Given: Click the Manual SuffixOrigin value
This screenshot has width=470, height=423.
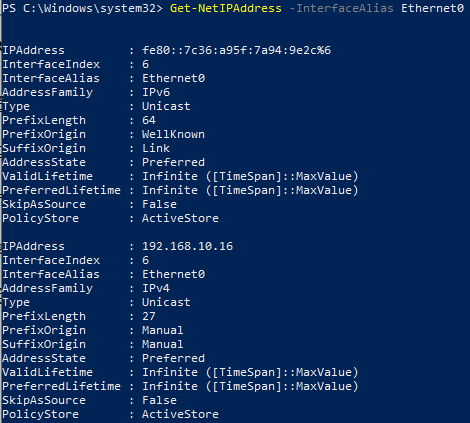Looking at the screenshot, I should [x=163, y=344].
